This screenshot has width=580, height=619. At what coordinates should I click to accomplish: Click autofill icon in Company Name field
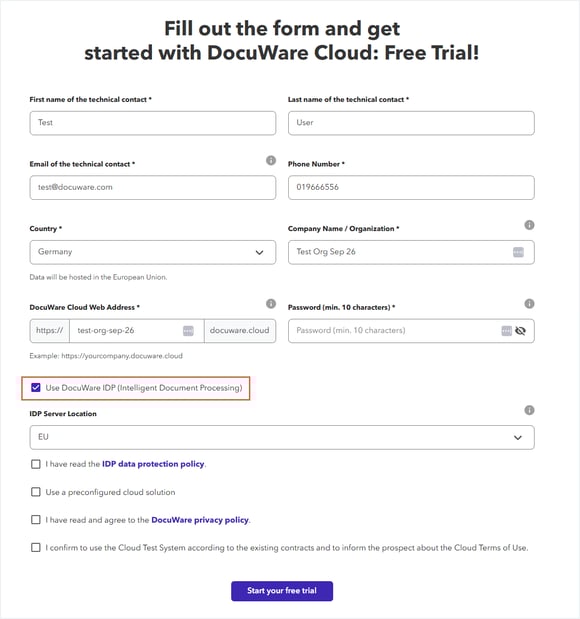pos(518,252)
